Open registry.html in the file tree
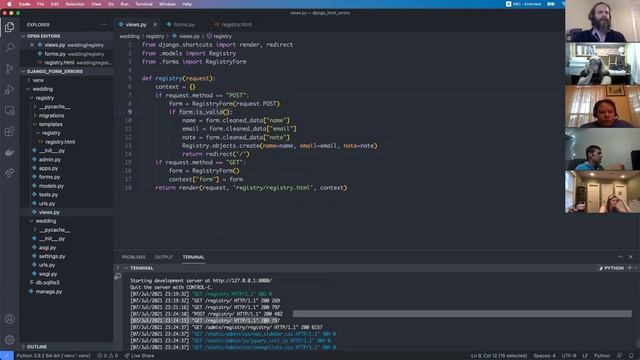640x360 pixels. pyautogui.click(x=60, y=142)
